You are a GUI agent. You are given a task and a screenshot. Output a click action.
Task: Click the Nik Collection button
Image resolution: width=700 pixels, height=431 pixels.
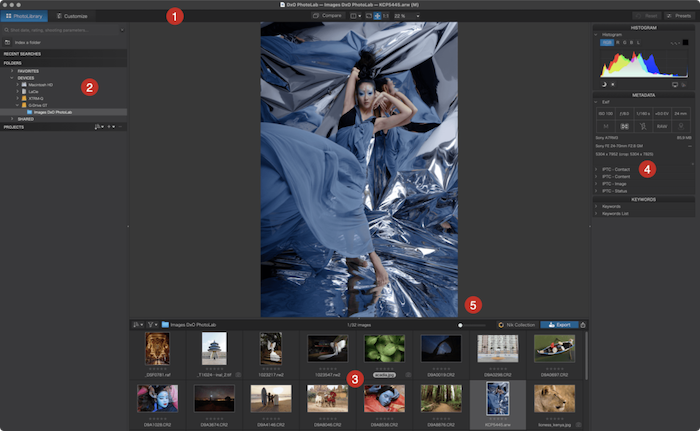[x=515, y=325]
